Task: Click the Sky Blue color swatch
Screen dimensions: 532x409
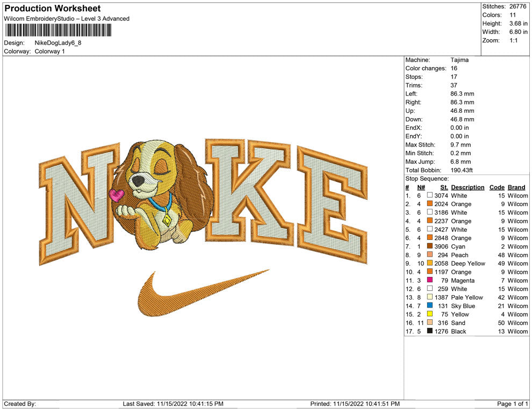Action: (429, 305)
